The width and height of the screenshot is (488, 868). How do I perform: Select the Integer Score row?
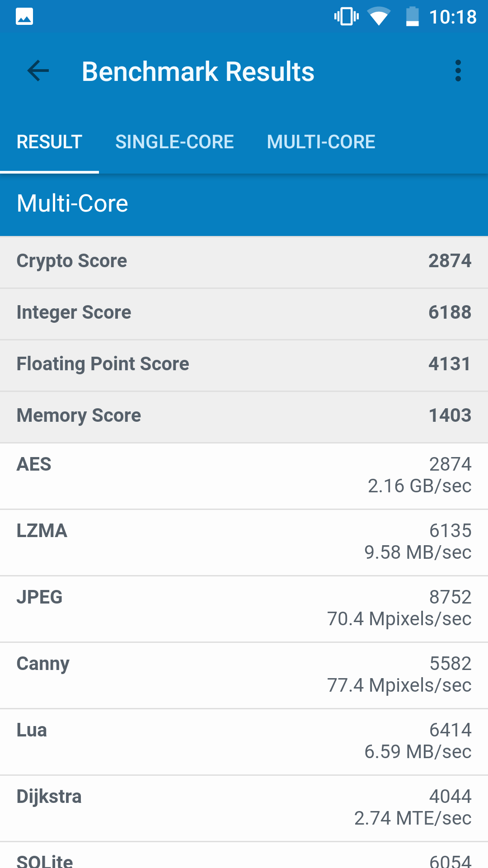click(x=244, y=313)
